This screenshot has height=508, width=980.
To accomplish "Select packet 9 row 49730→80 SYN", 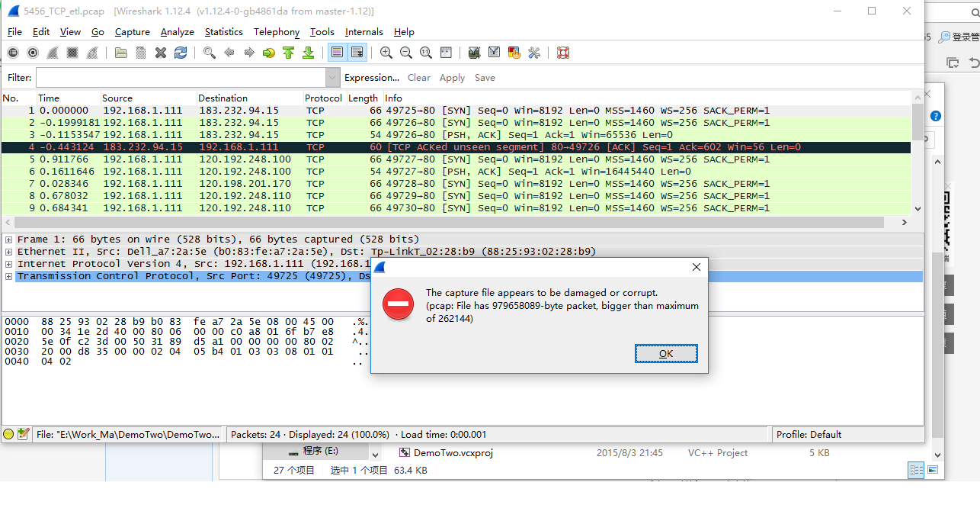I will (x=456, y=208).
